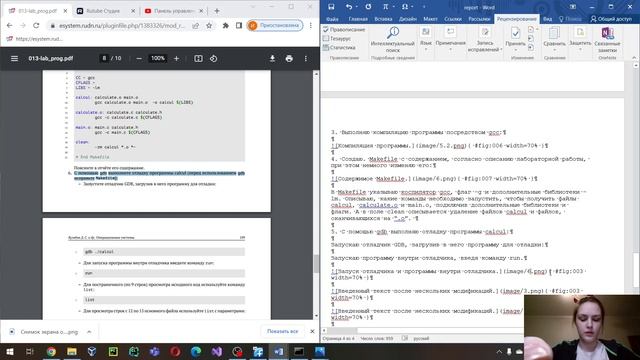
Task: Open Chrome three-dot menu
Action: (x=311, y=25)
